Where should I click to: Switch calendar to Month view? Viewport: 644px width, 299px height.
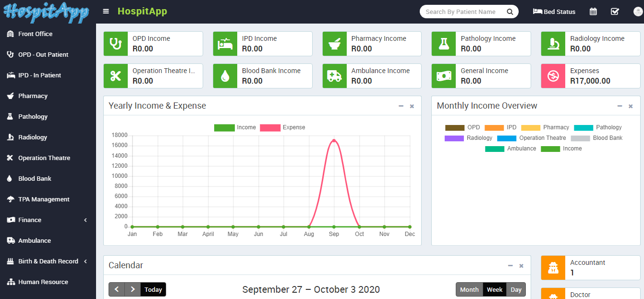click(469, 289)
